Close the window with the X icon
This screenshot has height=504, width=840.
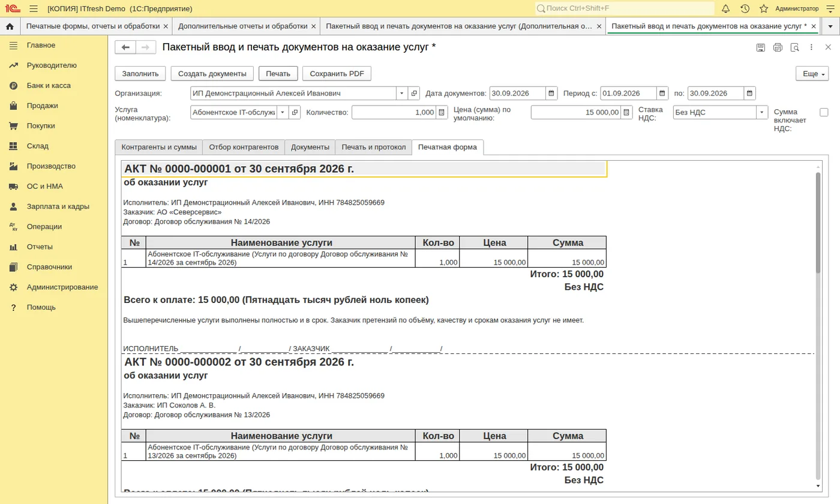tap(828, 47)
